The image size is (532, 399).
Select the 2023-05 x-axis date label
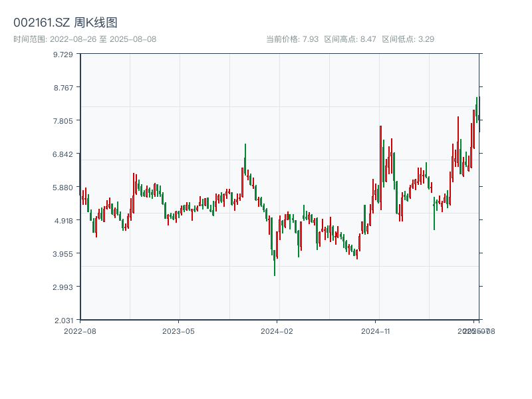coord(178,331)
